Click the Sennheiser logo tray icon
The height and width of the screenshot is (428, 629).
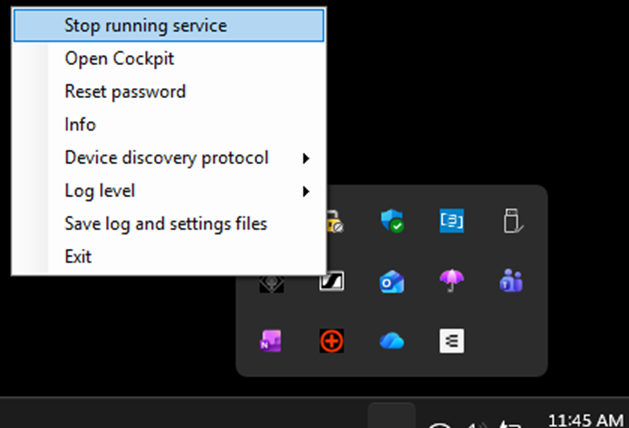coord(332,282)
